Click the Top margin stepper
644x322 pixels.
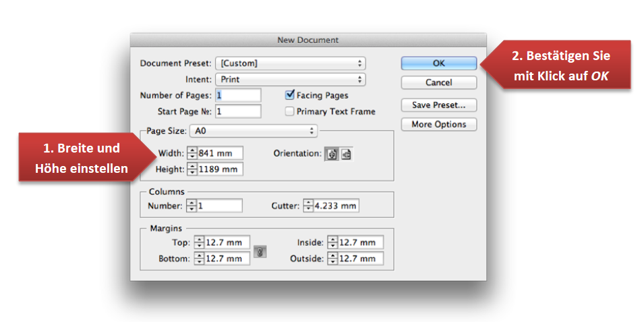(199, 242)
